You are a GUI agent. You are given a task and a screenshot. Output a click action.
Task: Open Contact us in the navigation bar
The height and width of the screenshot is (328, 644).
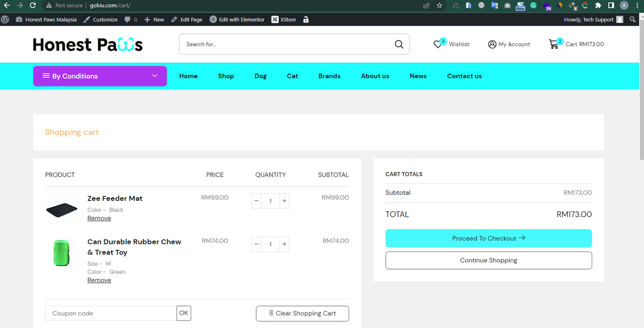464,76
